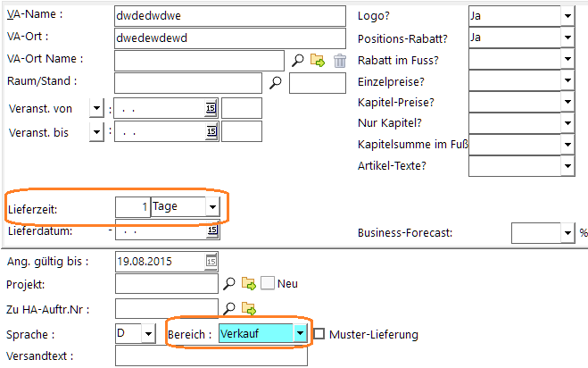Click the trash icon beside VA-Ort Name

coord(339,60)
